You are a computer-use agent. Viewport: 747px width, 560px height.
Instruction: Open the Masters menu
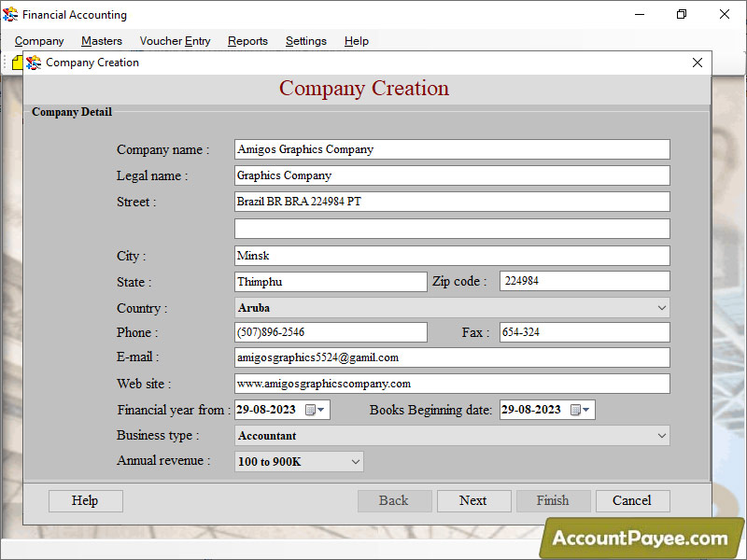pos(101,41)
